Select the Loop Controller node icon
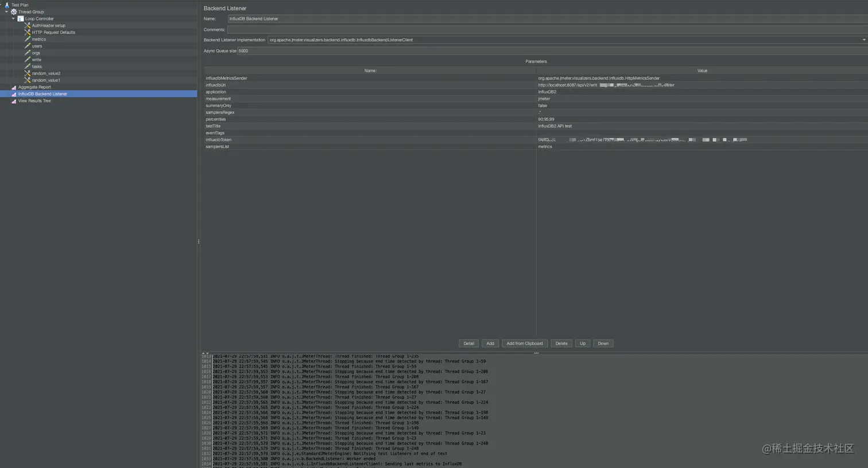Screen dimensions: 868x468 pos(21,18)
